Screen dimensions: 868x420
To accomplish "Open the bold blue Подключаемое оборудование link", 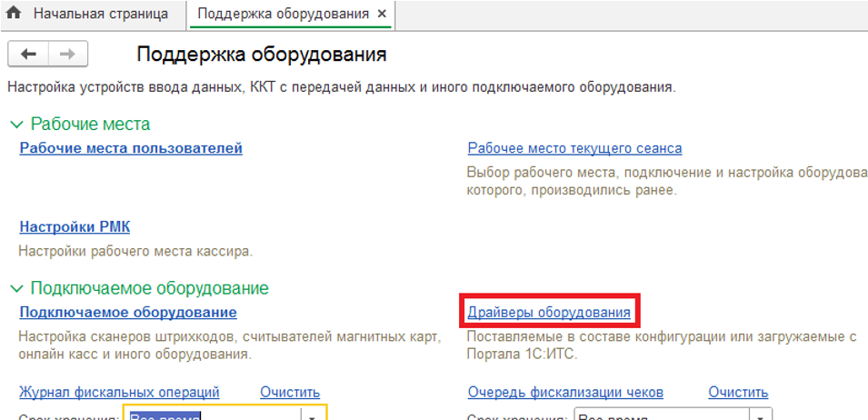I will (128, 313).
